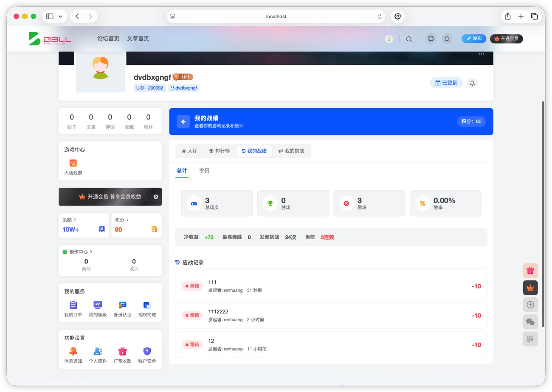Click the 已签到 check-in button
The width and height of the screenshot is (552, 392).
(446, 83)
